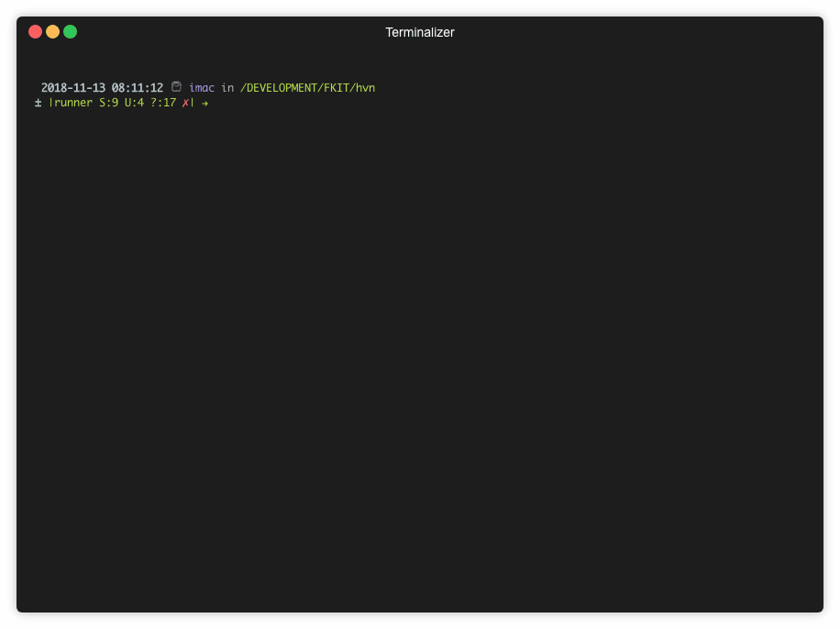Click the Terminalizer window title
The width and height of the screenshot is (840, 629).
tap(419, 33)
